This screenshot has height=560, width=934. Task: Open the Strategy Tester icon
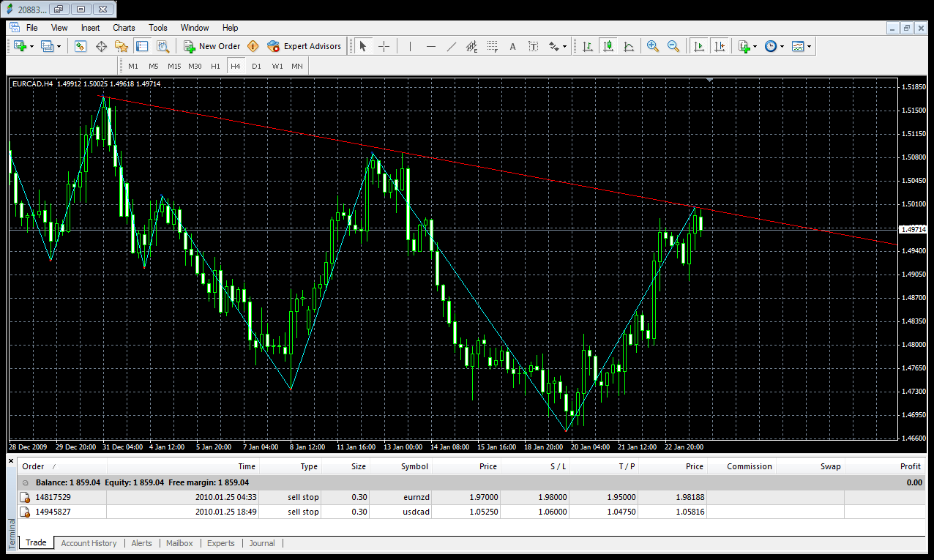162,46
